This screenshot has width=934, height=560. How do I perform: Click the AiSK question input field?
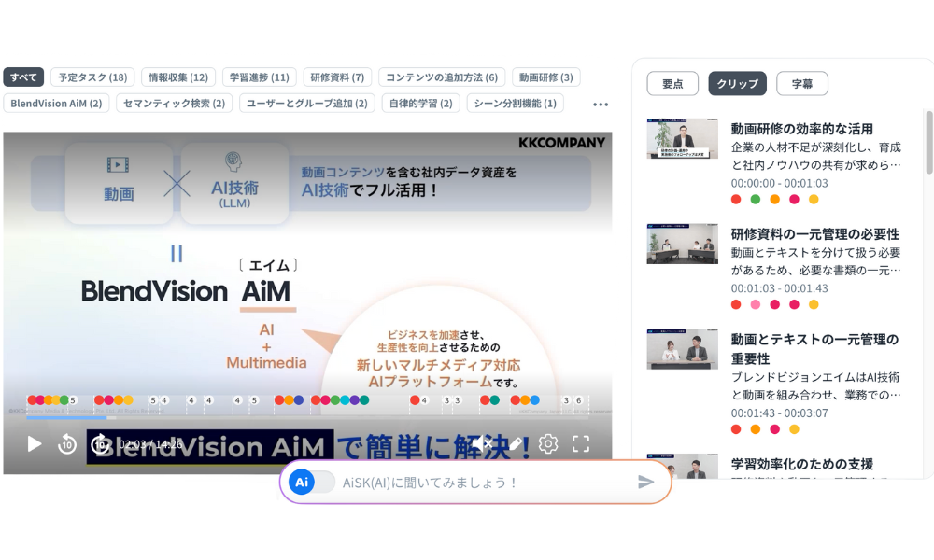[x=486, y=482]
